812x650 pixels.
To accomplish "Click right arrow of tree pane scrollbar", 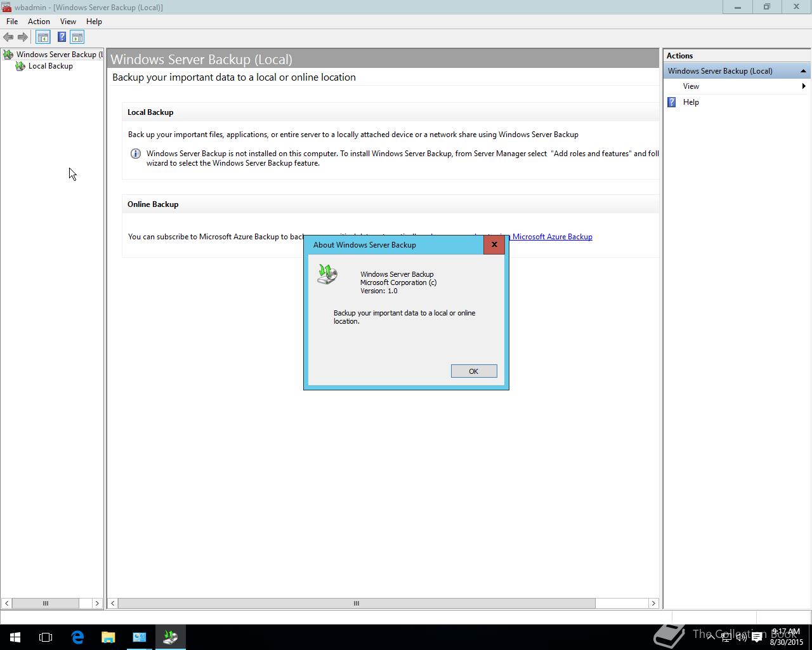I will [x=97, y=604].
